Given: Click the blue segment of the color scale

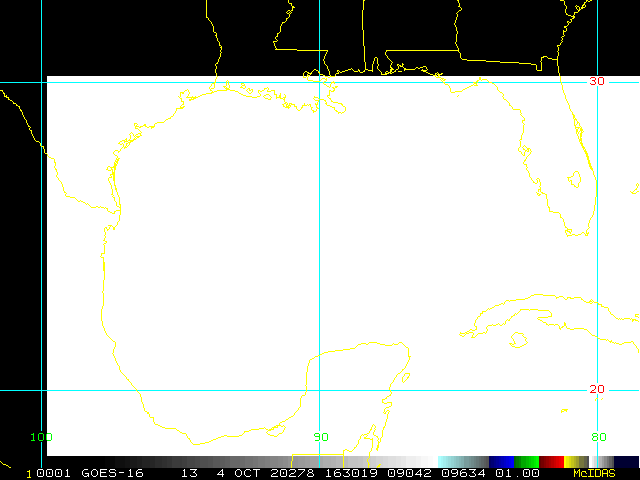Looking at the screenshot, I should pos(501,461).
